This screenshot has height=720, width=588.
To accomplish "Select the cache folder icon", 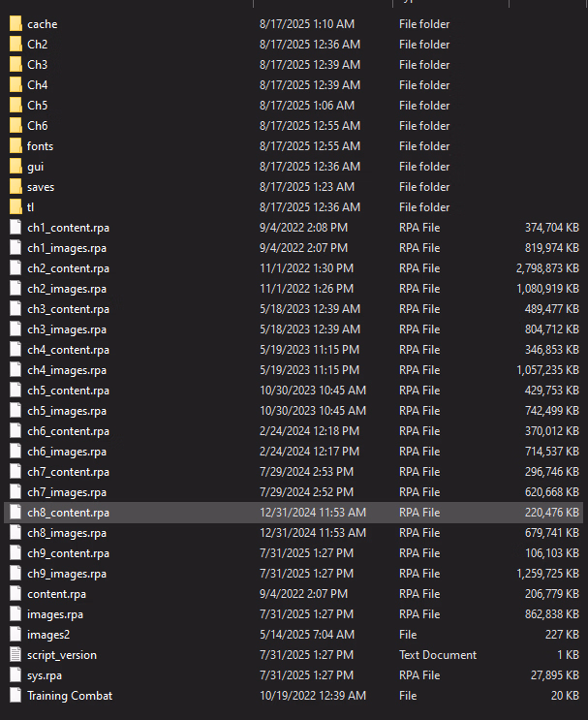I will point(15,24).
